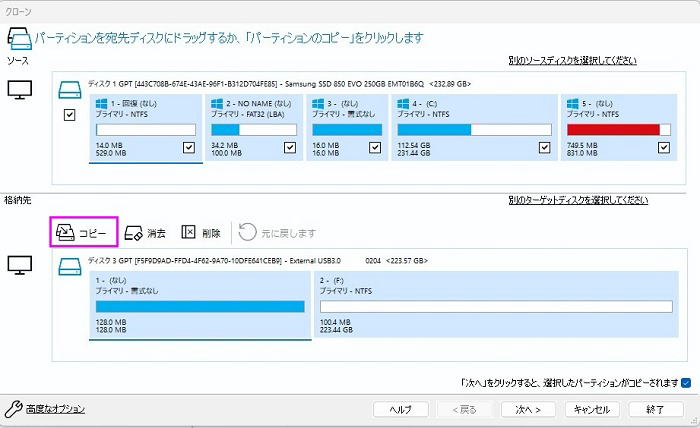700x428 pixels.
Task: Open 高度なオプション link
Action: (55, 409)
